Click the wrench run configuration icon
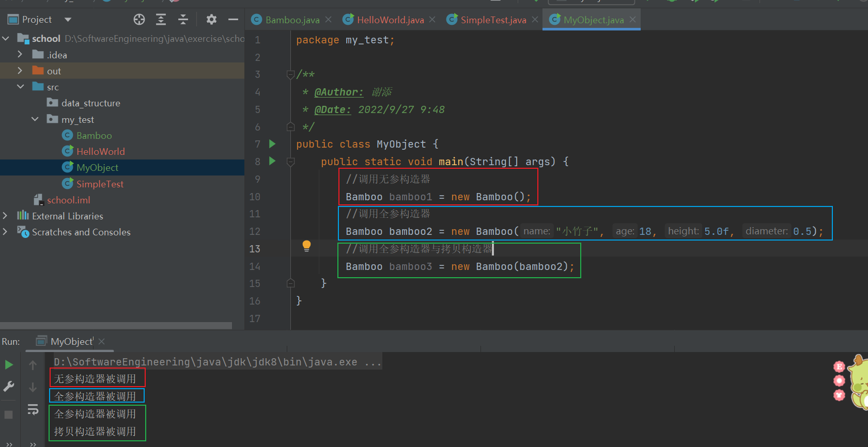This screenshot has width=868, height=447. pyautogui.click(x=9, y=386)
